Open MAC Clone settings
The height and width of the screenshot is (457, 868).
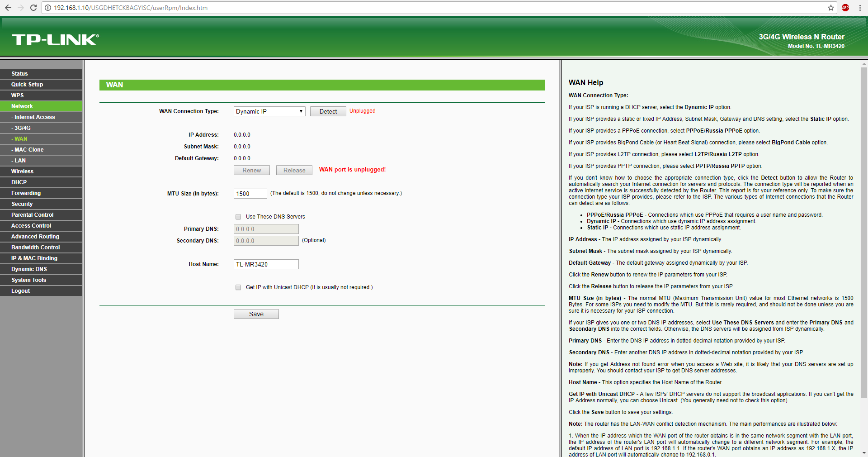pyautogui.click(x=41, y=150)
